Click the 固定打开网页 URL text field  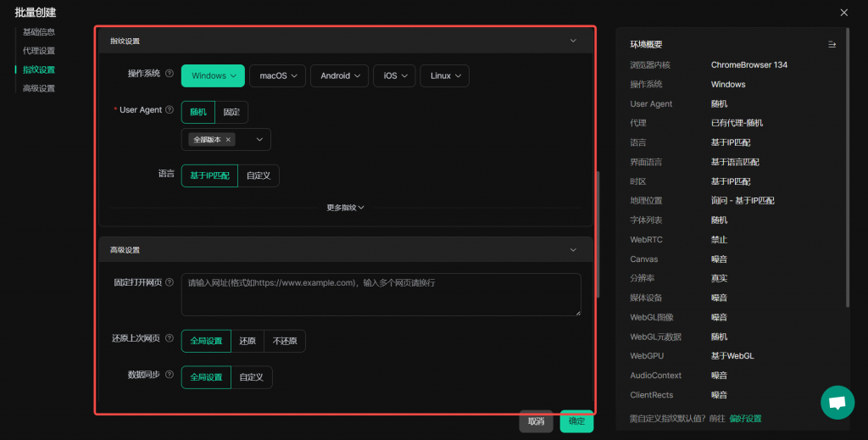tap(381, 294)
